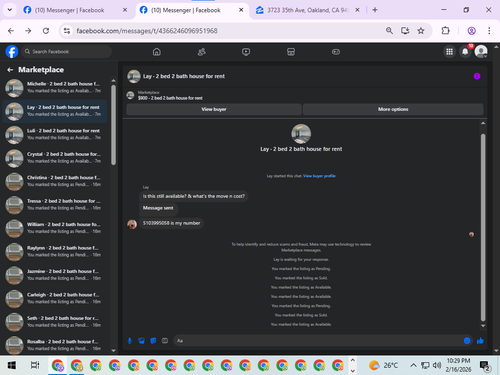The height and width of the screenshot is (375, 500).
Task: Click the install app icon in address bar
Action: [x=405, y=31]
